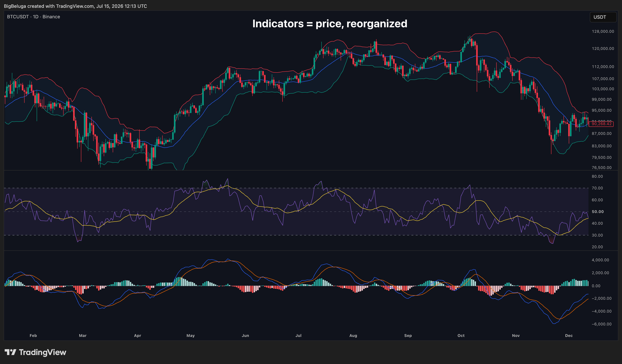Click the MACD 0.00 zero line label
622x364 pixels.
point(596,286)
